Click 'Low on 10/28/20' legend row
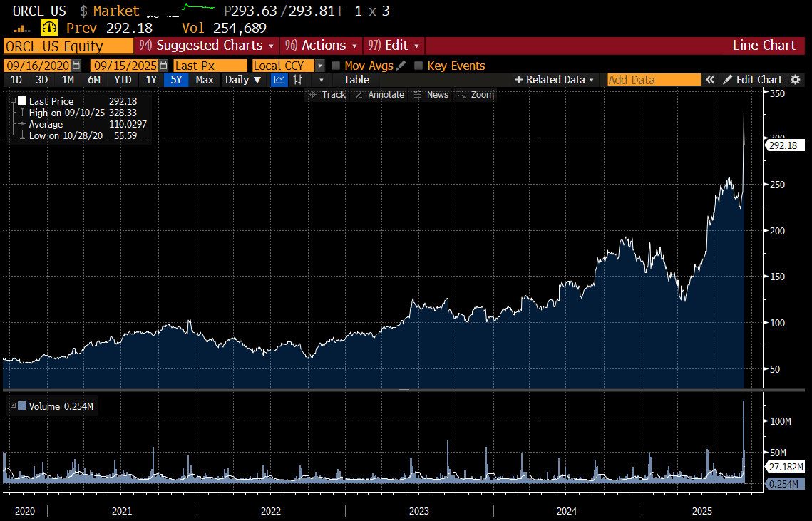The image size is (812, 521). (x=83, y=135)
